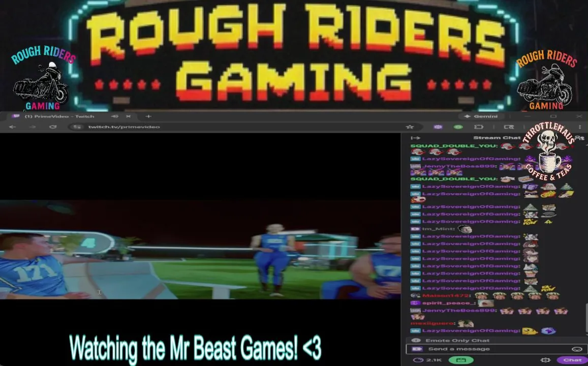Close the PrimeVideo - Twitch tab
The height and width of the screenshot is (366, 588).
pyautogui.click(x=128, y=116)
